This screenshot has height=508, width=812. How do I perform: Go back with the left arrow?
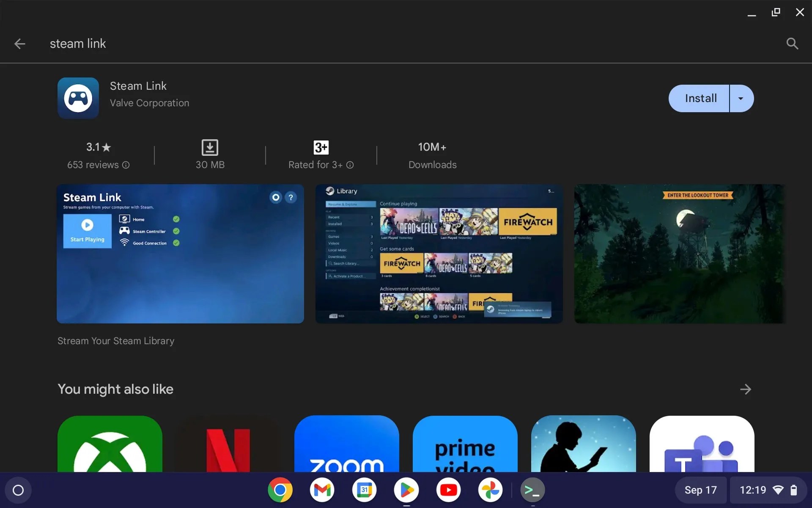(x=19, y=44)
